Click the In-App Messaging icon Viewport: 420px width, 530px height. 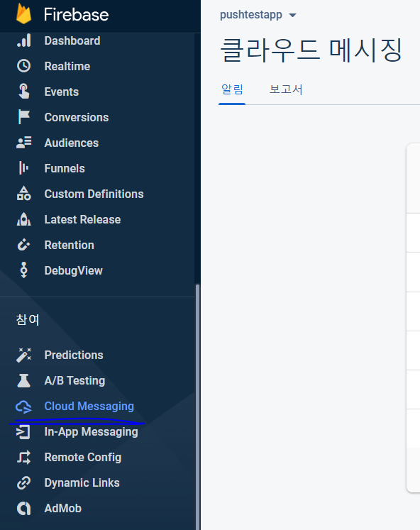click(23, 431)
